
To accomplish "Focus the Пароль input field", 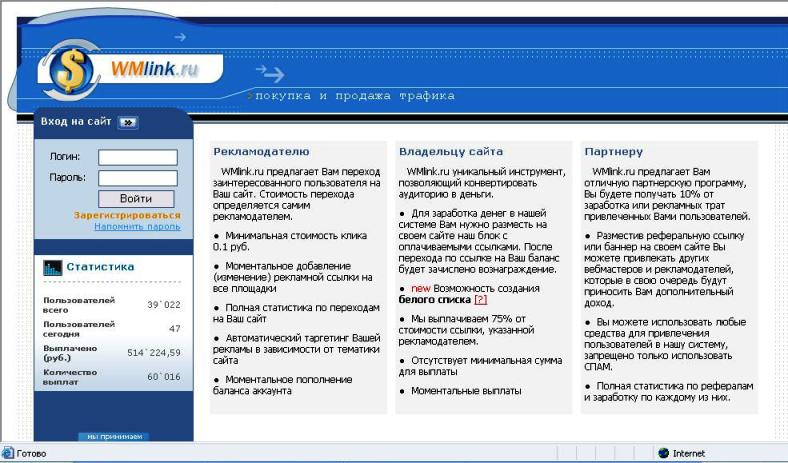I will [x=138, y=178].
